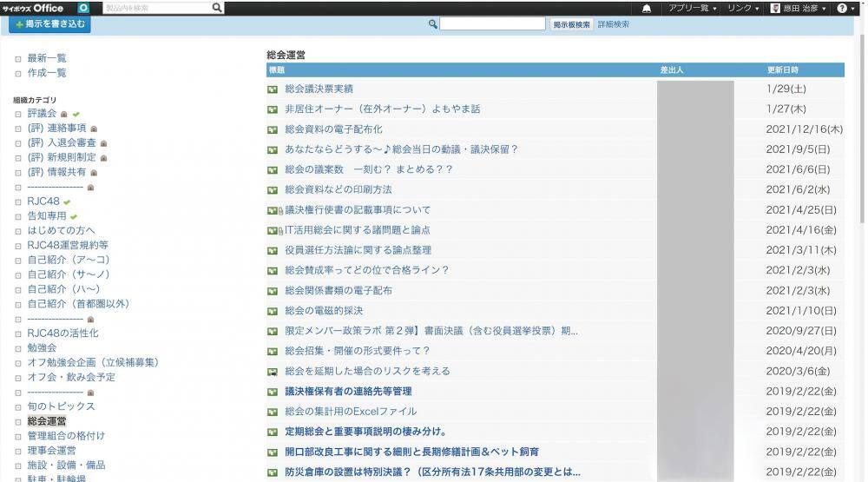Click the icon beside 総会の電磁的採決
Image resolution: width=868 pixels, height=482 pixels.
[x=273, y=312]
